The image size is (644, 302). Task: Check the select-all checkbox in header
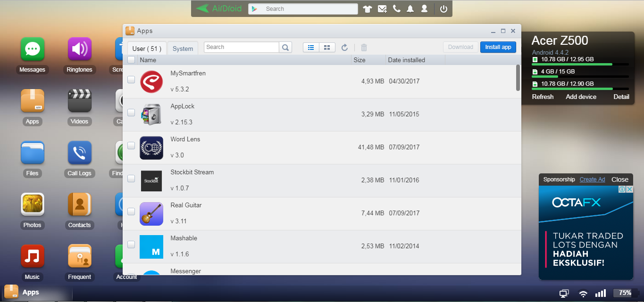pos(131,60)
